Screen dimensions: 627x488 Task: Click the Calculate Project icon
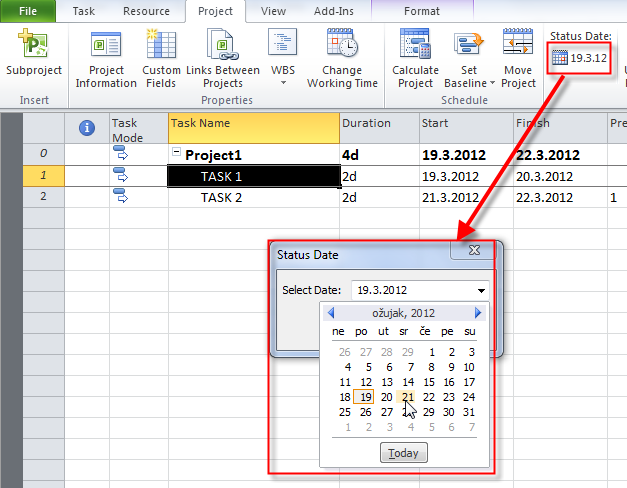tap(415, 45)
